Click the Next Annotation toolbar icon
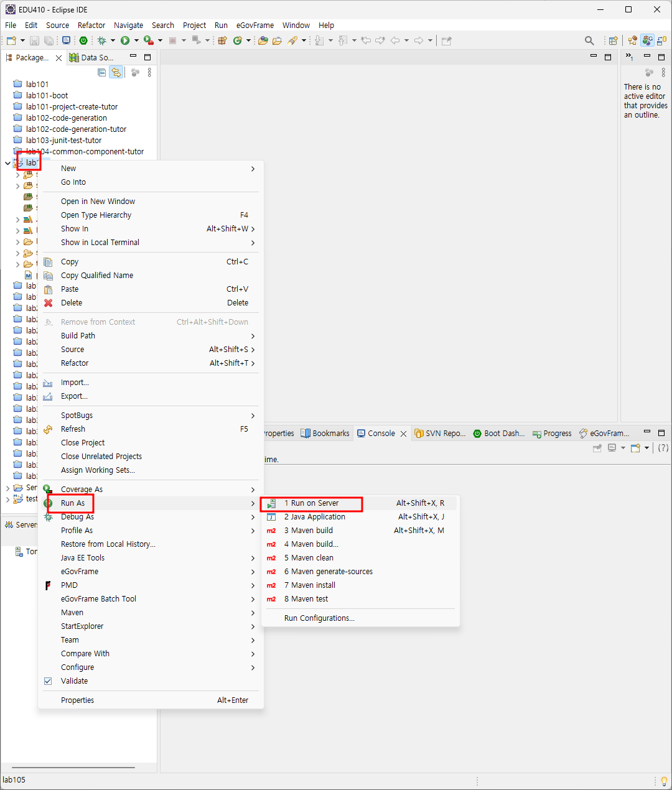This screenshot has height=790, width=672. point(319,40)
